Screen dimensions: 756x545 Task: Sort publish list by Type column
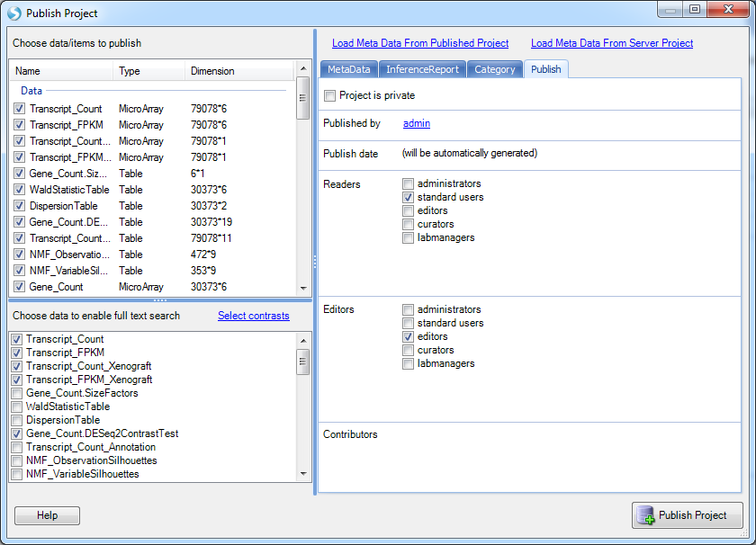(149, 71)
